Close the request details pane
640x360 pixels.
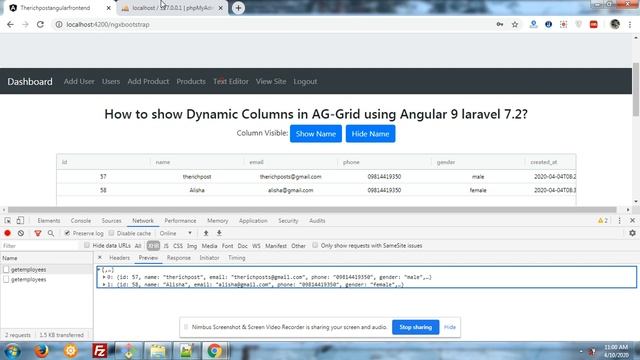click(x=100, y=258)
